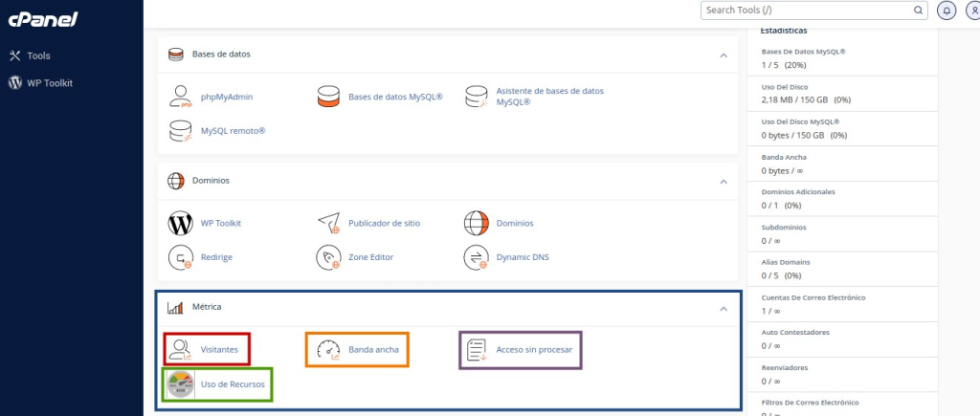Collapse the Métrica section
The image size is (980, 416).
(724, 308)
